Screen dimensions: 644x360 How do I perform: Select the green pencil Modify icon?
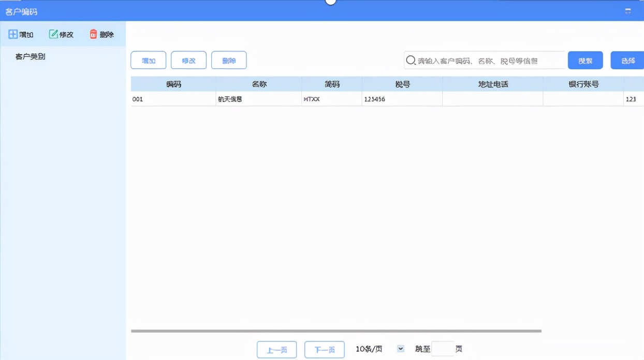click(52, 34)
